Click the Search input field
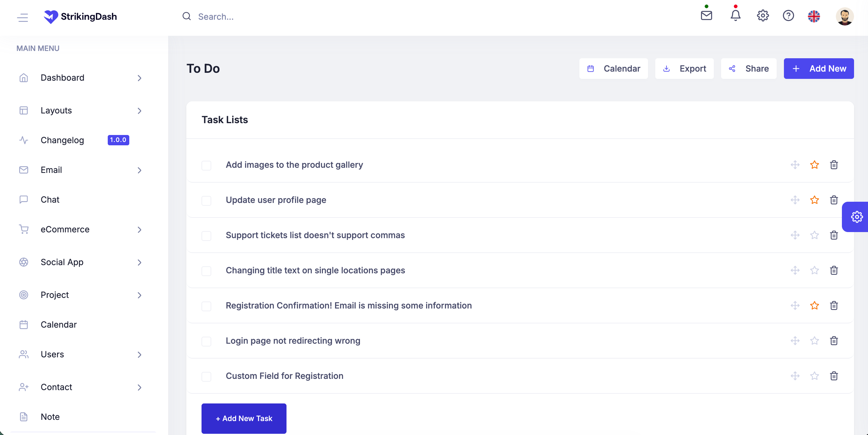 [x=236, y=16]
